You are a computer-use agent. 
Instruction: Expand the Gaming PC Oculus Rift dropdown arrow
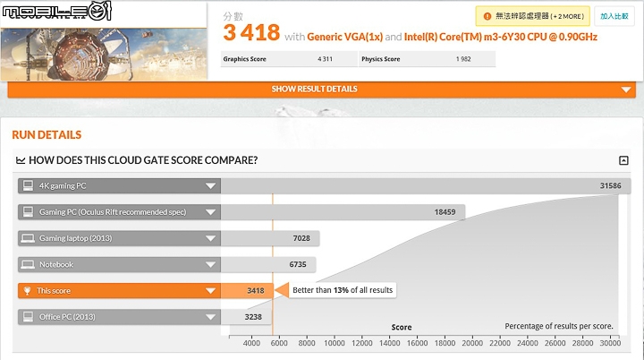(x=210, y=212)
